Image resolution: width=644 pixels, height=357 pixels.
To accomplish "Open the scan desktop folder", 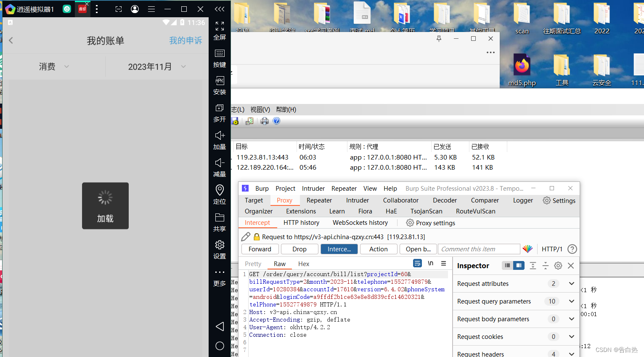I will coord(522,18).
